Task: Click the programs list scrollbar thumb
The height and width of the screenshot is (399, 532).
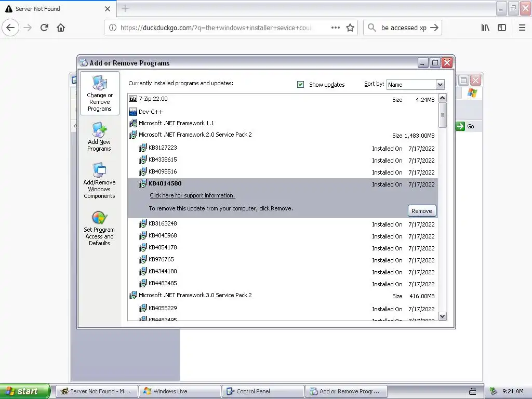Action: click(443, 115)
